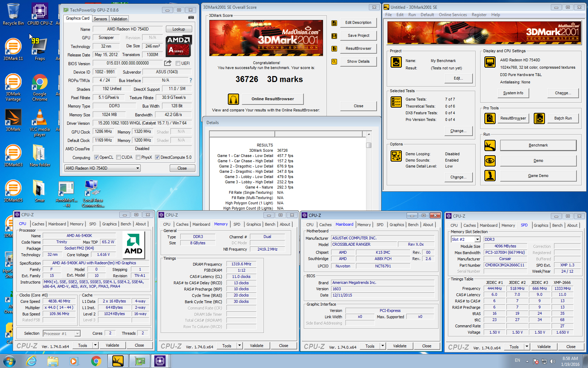Expand Tools dropdown arrow in CPU-Z Memory window
This screenshot has width=588, height=368.
pyautogui.click(x=239, y=346)
